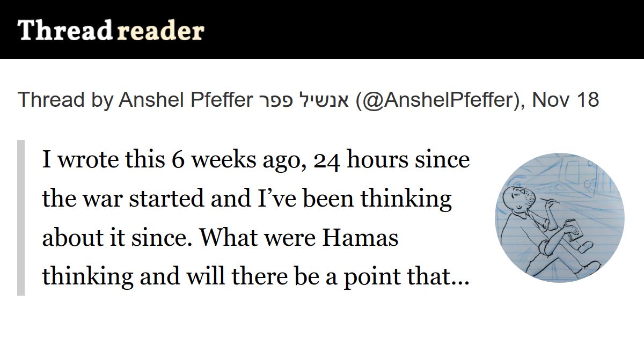
Task: Click the white "Thread" word in the logo
Action: click(64, 30)
